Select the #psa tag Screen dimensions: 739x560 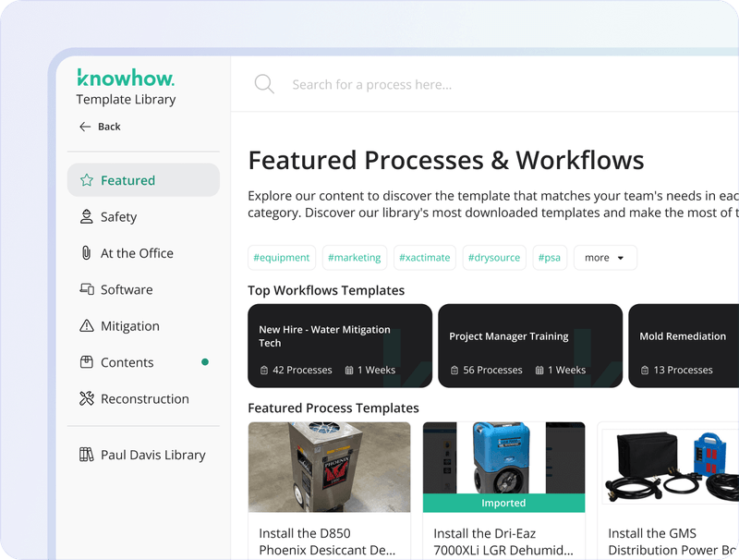(x=550, y=258)
